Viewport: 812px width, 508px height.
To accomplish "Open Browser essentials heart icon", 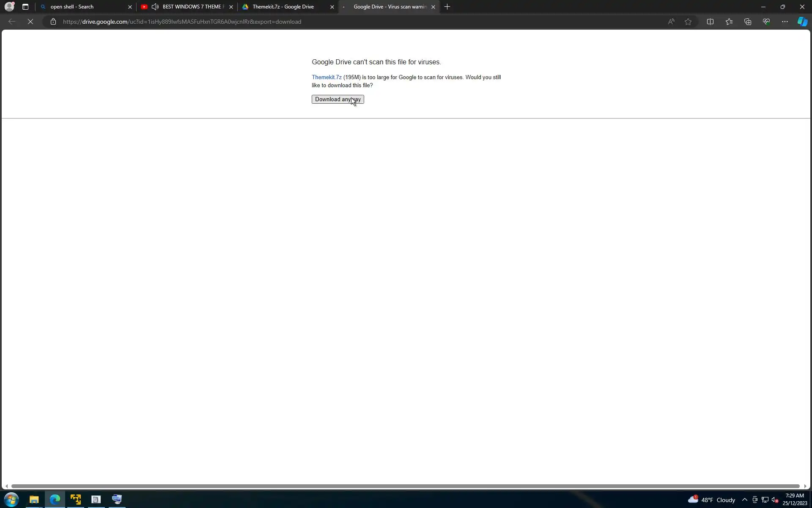I will click(x=766, y=22).
